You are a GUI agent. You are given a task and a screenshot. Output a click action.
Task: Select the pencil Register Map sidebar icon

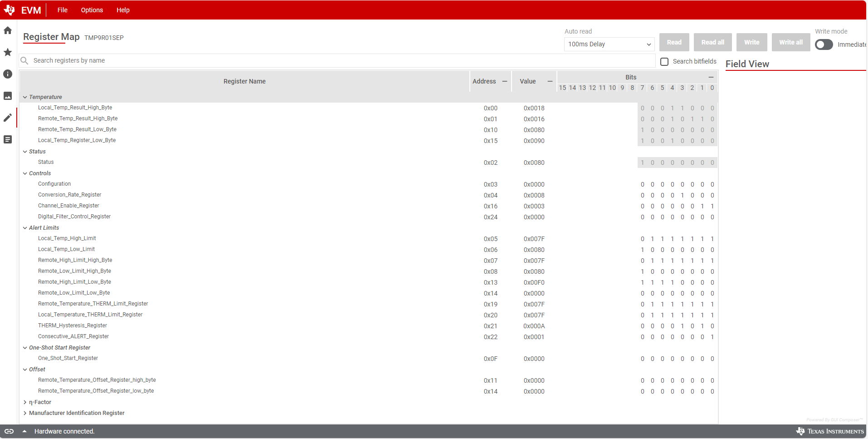8,118
